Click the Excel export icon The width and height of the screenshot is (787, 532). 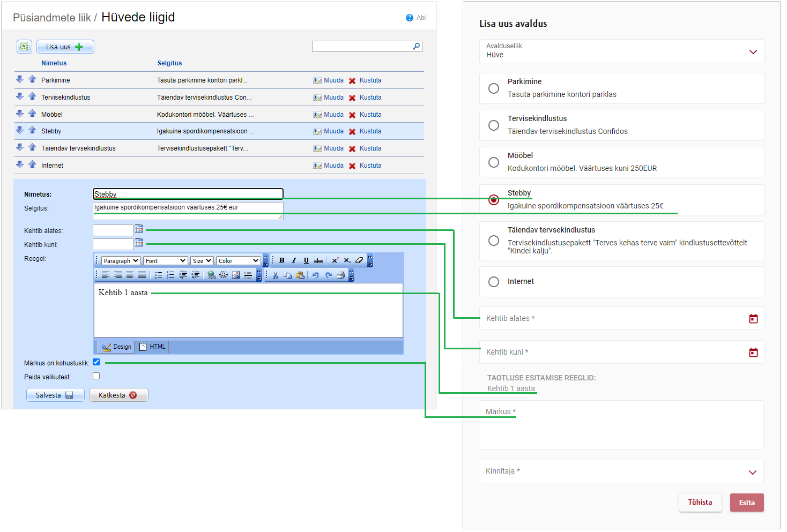(24, 47)
